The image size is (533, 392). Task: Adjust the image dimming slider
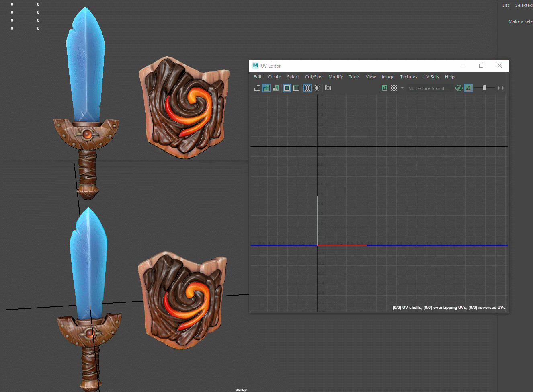click(485, 88)
